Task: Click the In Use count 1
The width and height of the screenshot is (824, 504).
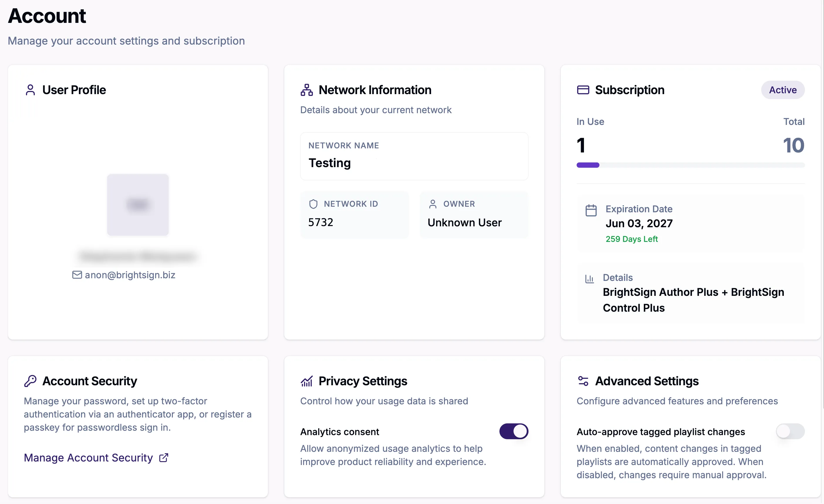Action: (x=581, y=145)
